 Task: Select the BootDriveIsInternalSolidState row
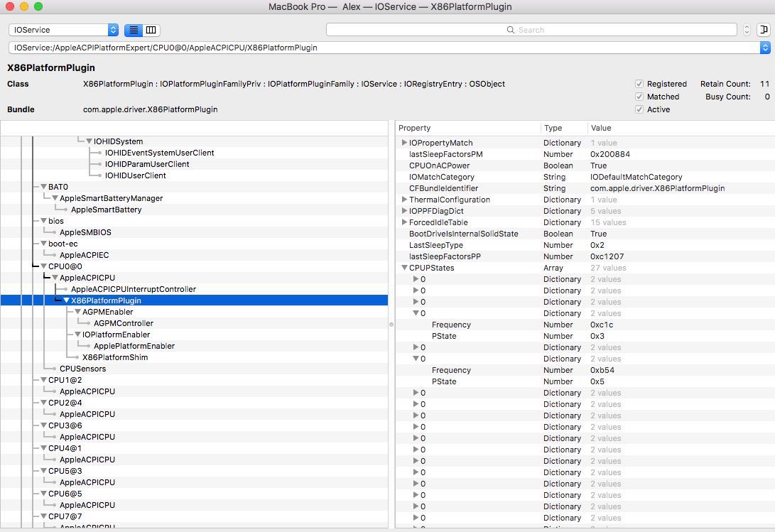pyautogui.click(x=585, y=234)
